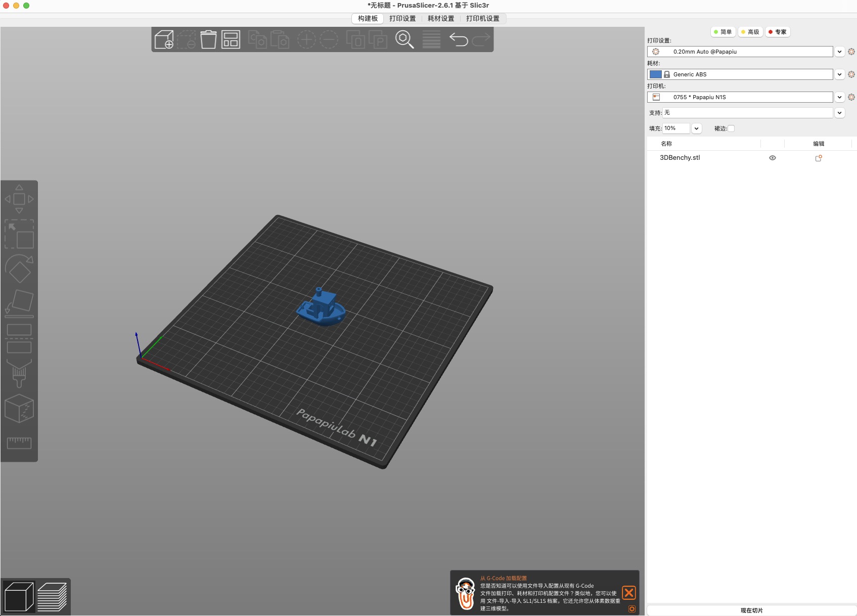
Task: Select the Paint-on supports brush tool
Action: coord(19,373)
